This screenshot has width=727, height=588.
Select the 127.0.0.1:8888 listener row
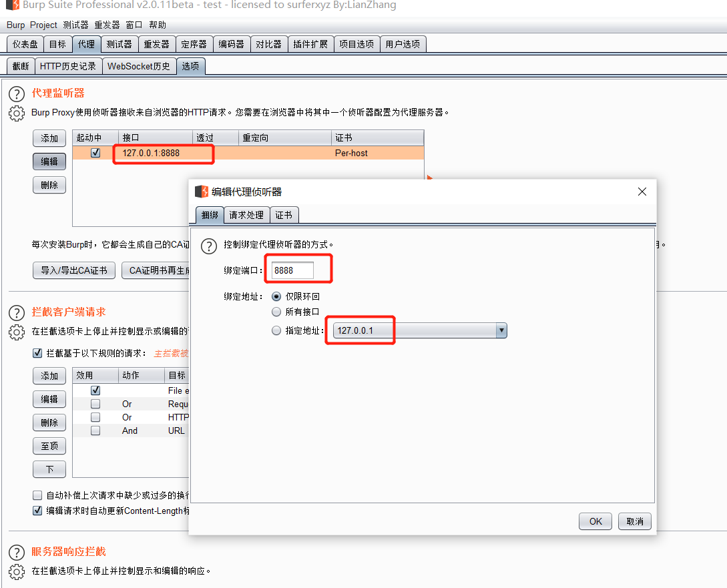pyautogui.click(x=248, y=153)
